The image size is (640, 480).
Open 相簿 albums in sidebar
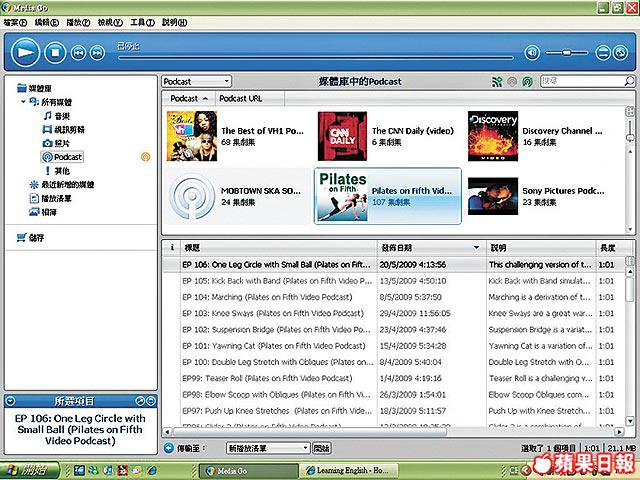pyautogui.click(x=43, y=212)
